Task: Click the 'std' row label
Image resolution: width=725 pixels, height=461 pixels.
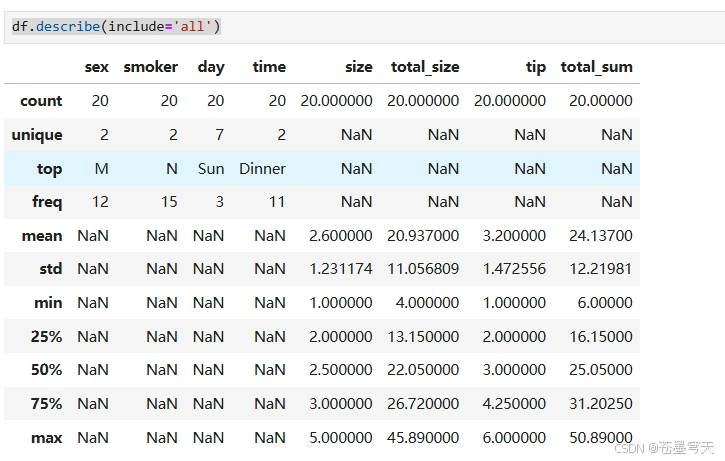Action: click(51, 269)
